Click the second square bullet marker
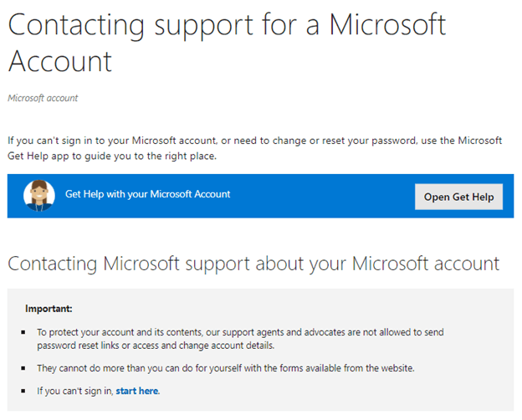 [23, 368]
